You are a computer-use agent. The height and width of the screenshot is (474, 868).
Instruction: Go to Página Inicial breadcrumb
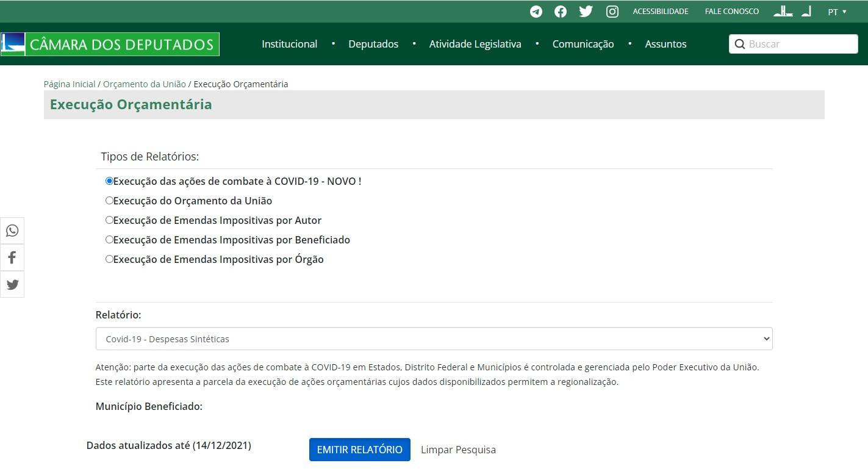[x=70, y=84]
